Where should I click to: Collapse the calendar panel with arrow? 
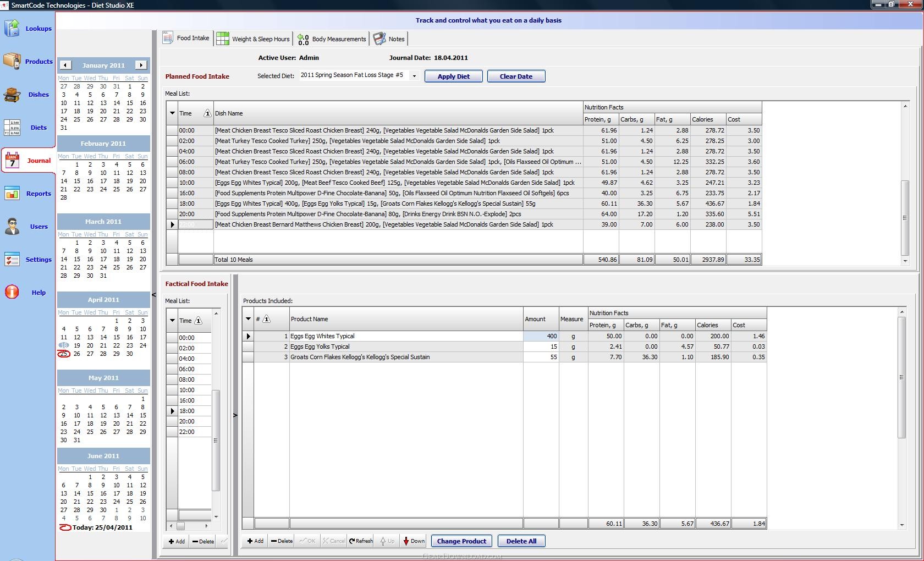point(154,295)
